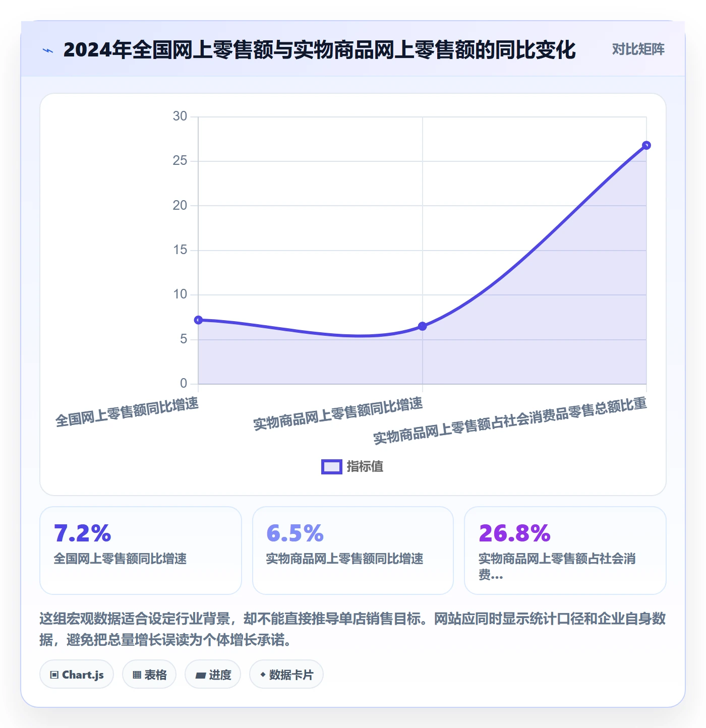Click y-axis value 10
The height and width of the screenshot is (728, 706).
[180, 294]
